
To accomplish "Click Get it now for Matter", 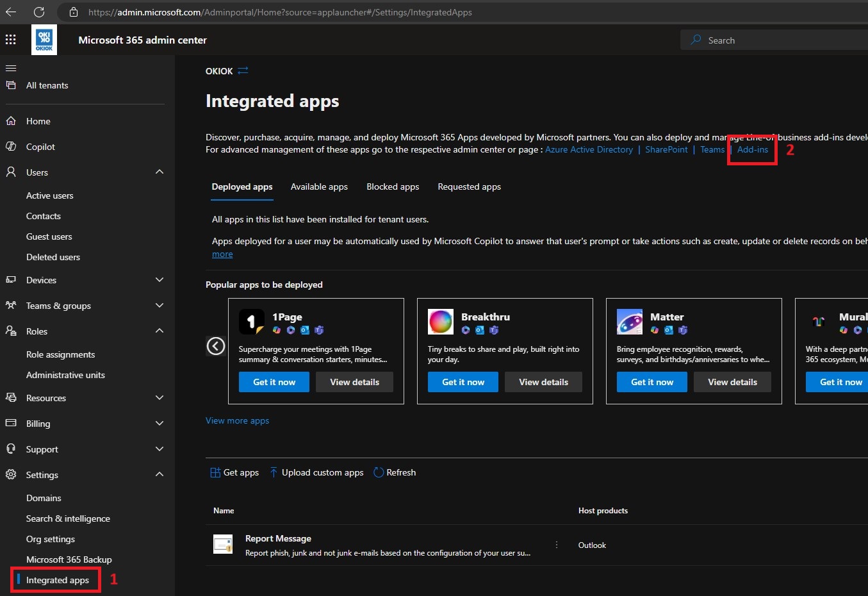I will pyautogui.click(x=652, y=382).
